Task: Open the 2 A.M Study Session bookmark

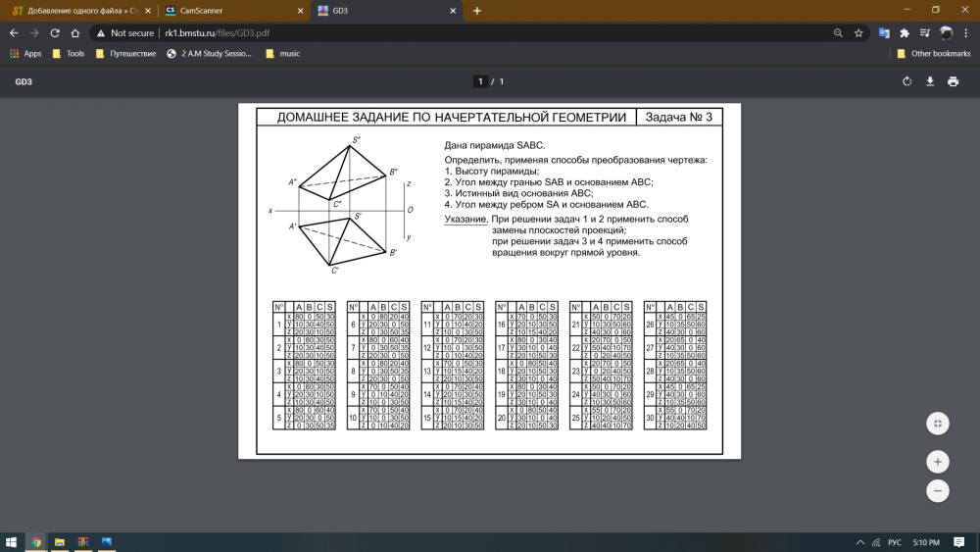Action: 210,54
